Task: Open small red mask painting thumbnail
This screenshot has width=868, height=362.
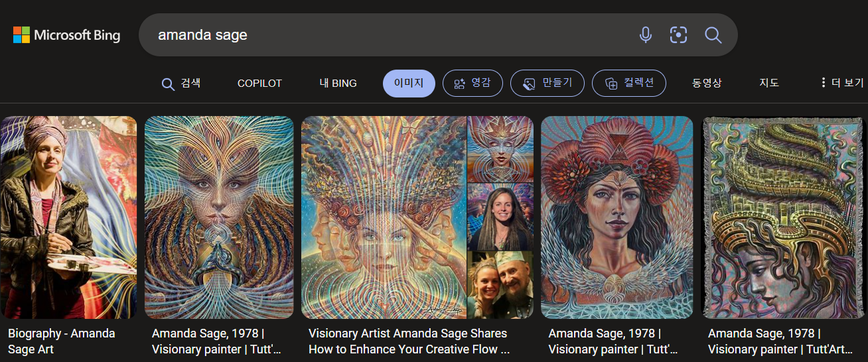Action: [500, 149]
